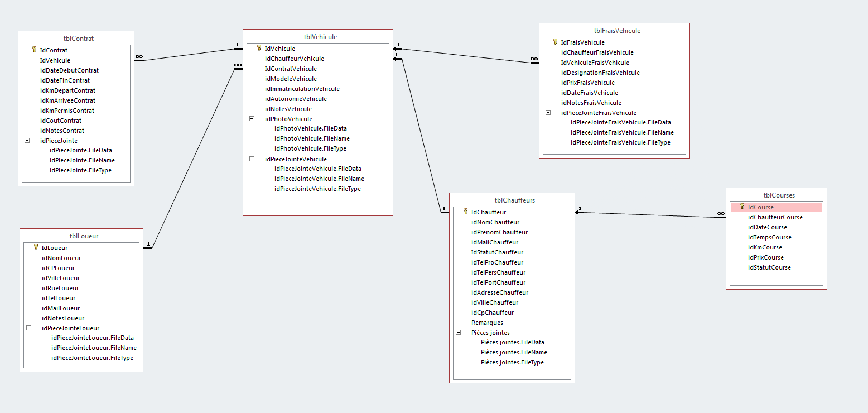The image size is (868, 413).
Task: Select idPhotoVehicule.FileData subfield
Action: coord(310,128)
